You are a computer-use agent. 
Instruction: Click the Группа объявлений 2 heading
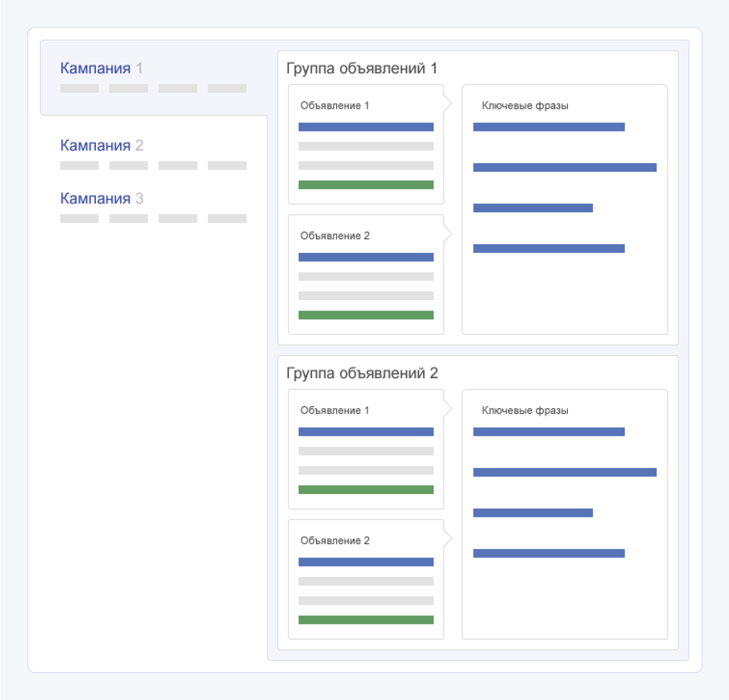362,373
